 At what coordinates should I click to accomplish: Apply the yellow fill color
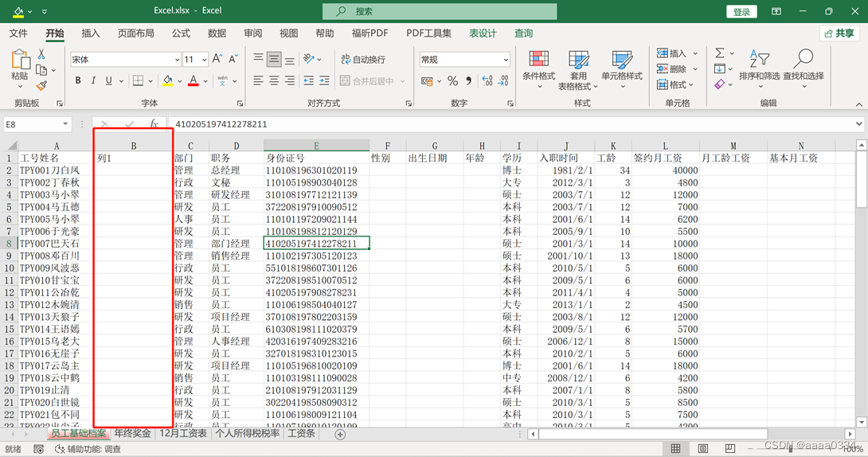point(168,80)
